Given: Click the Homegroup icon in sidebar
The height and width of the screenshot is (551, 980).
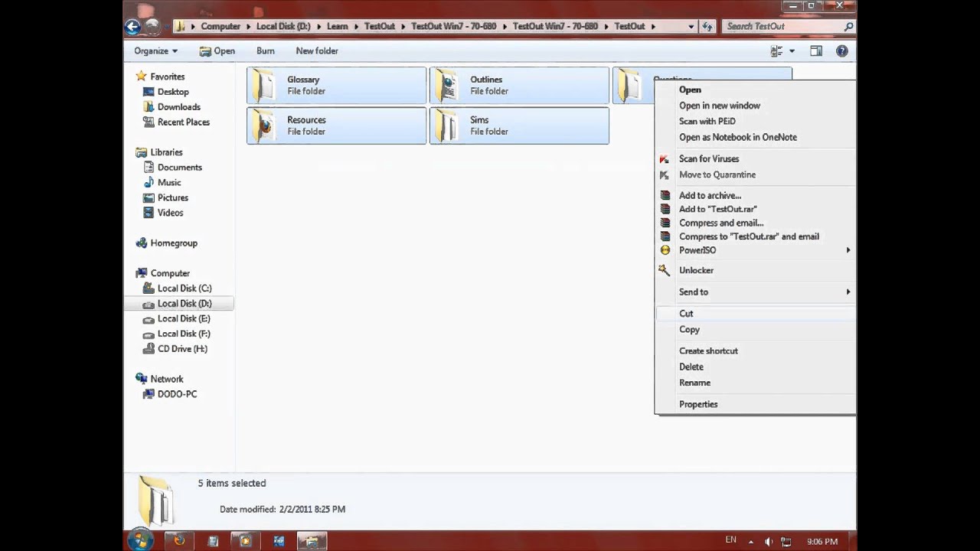Looking at the screenshot, I should [x=141, y=243].
